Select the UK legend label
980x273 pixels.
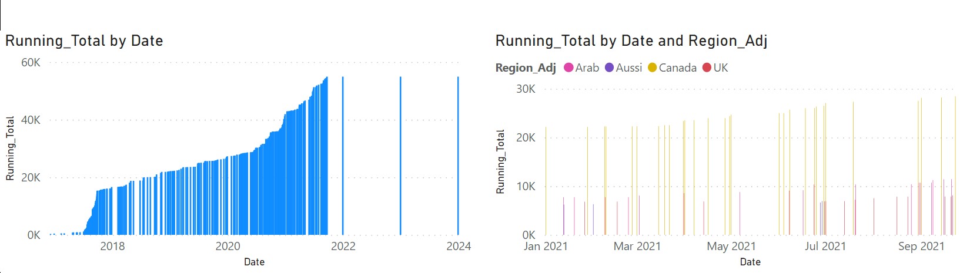coord(721,68)
